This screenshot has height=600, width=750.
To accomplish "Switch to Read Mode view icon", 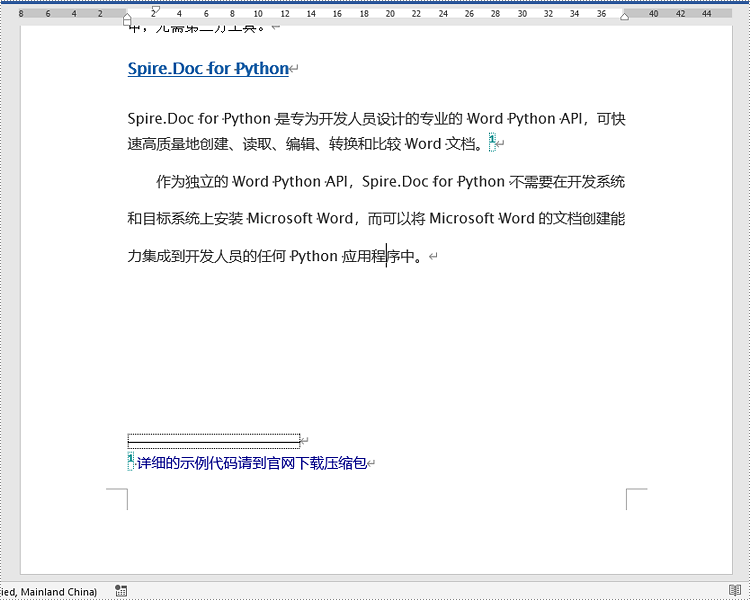I will click(x=734, y=590).
